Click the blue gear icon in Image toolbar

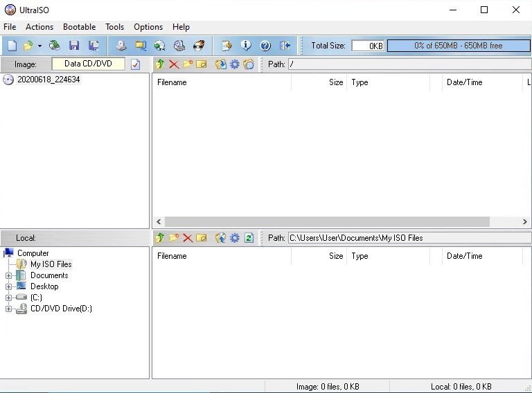click(x=234, y=64)
